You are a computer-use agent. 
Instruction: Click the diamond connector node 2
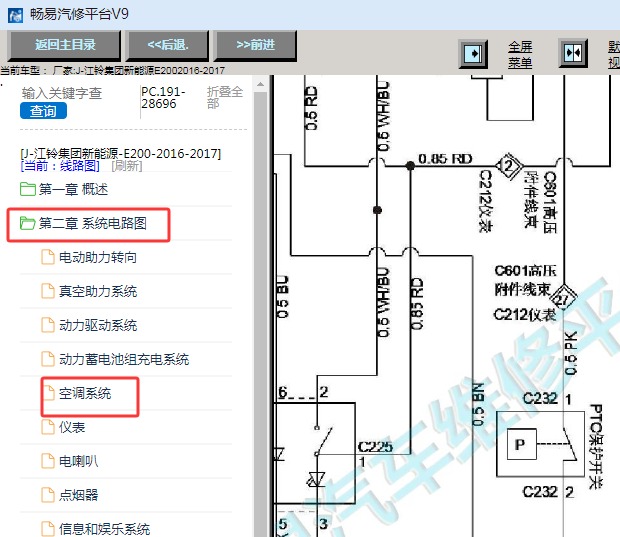509,166
